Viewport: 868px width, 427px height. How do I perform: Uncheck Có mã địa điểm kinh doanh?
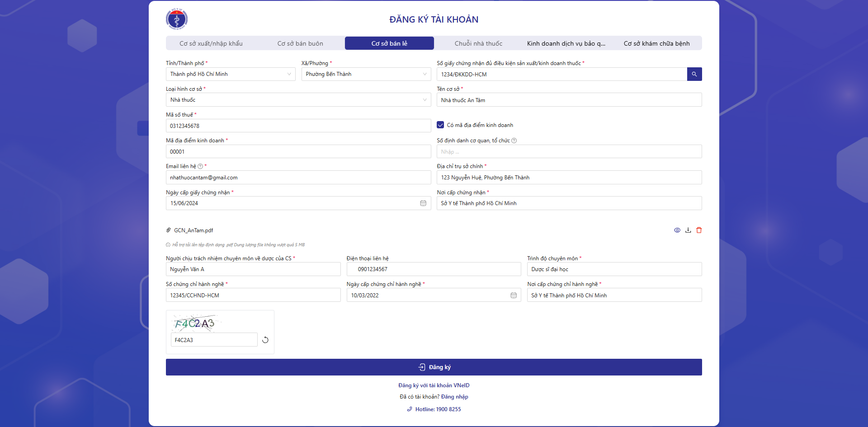(x=440, y=125)
